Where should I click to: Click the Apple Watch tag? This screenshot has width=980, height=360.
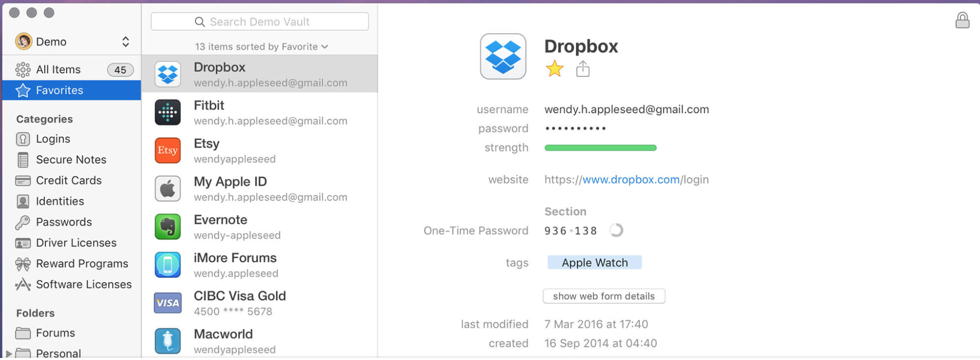594,263
